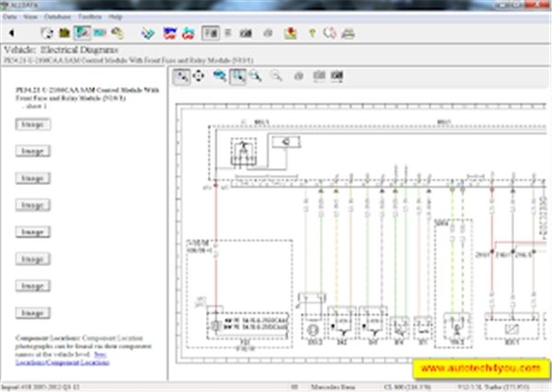
Task: Open the Data menu
Action: click(x=10, y=17)
